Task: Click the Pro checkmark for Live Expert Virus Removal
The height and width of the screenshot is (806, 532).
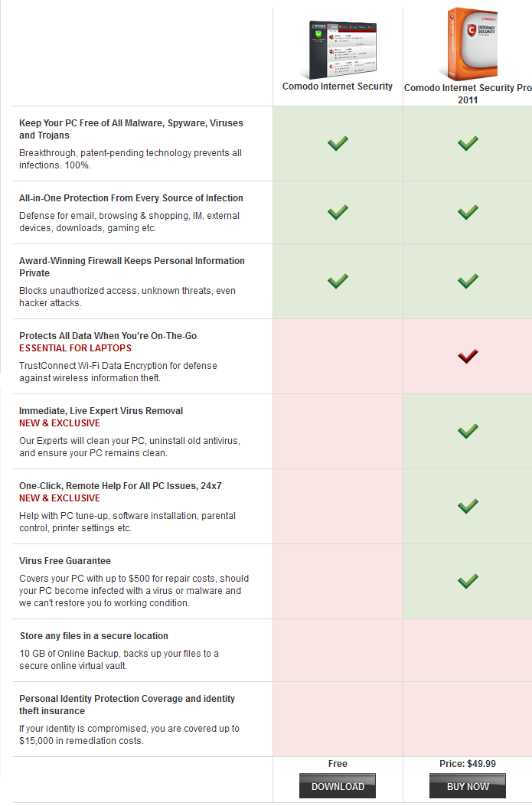Action: [468, 431]
